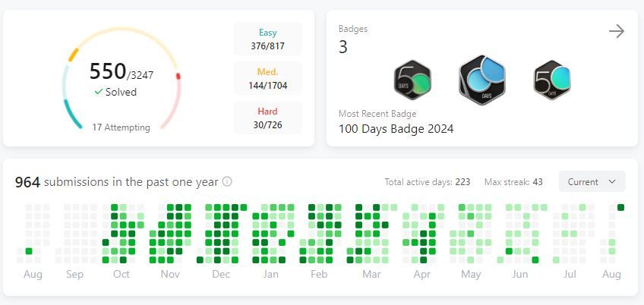
Task: Click the yellow Medium arc on progress ring
Action: pyautogui.click(x=73, y=55)
